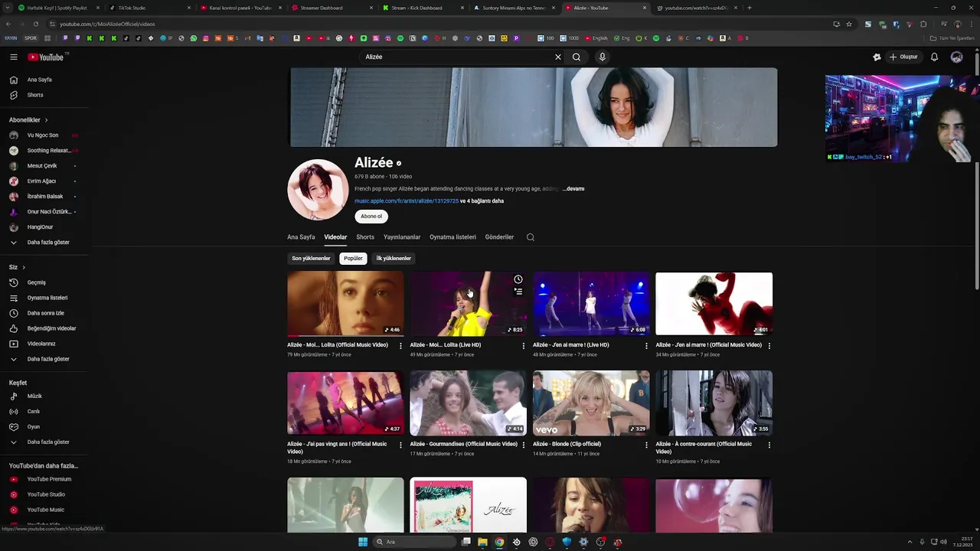The image size is (980, 551).
Task: Open YouTube Music sidebar link
Action: pyautogui.click(x=46, y=510)
